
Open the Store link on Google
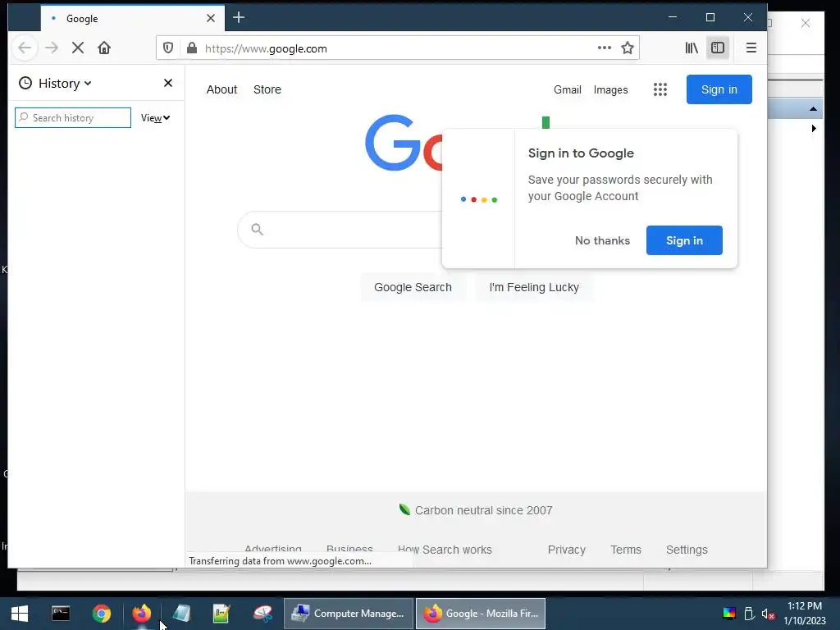(x=267, y=89)
